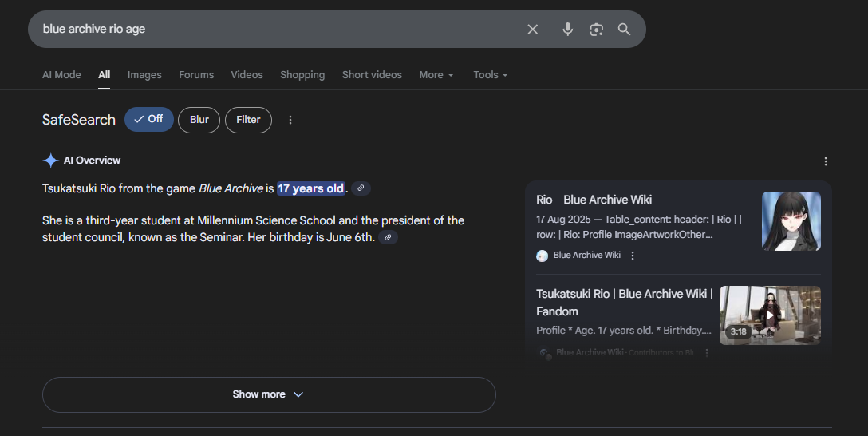Image resolution: width=868 pixels, height=436 pixels.
Task: Click source link icon after "17 years old"
Action: pyautogui.click(x=361, y=188)
